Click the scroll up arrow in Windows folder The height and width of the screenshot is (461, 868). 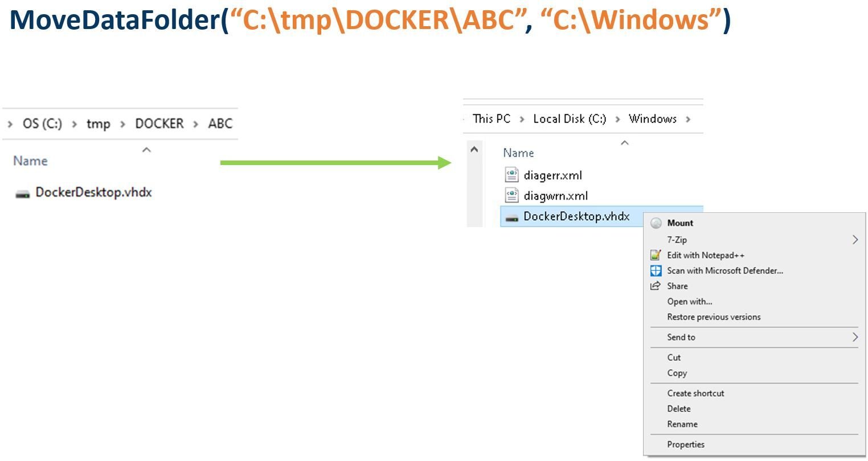pyautogui.click(x=474, y=149)
